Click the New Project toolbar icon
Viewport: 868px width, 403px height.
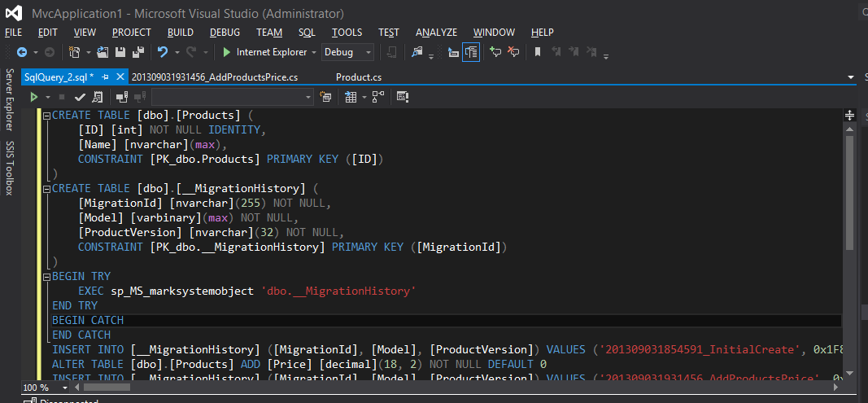(74, 52)
